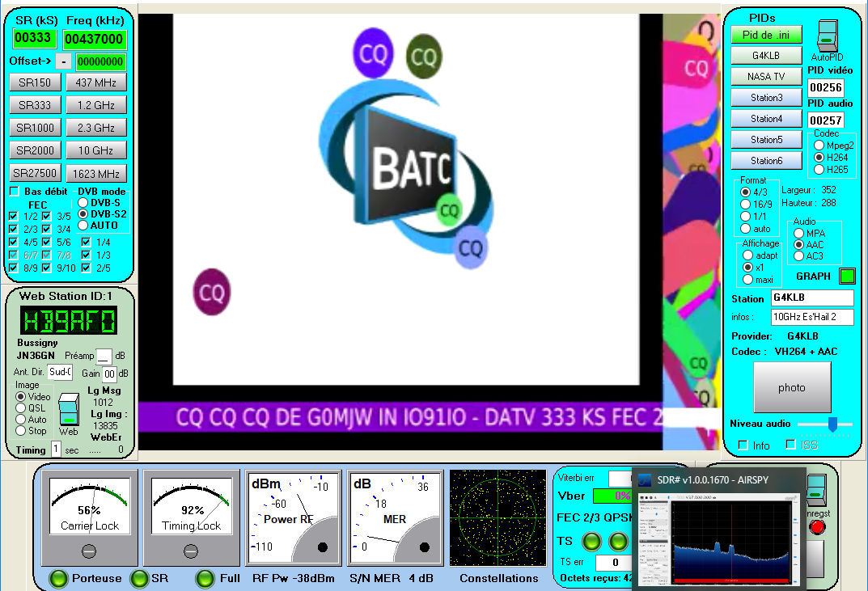Check the Info checkbox
The image size is (868, 591).
pyautogui.click(x=743, y=445)
